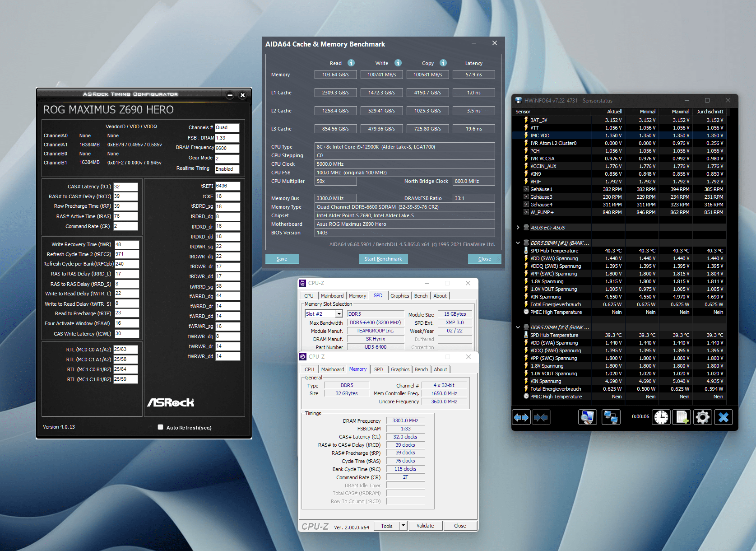Click HWiNFO log file sheet icon
The image size is (756, 551).
coord(682,417)
